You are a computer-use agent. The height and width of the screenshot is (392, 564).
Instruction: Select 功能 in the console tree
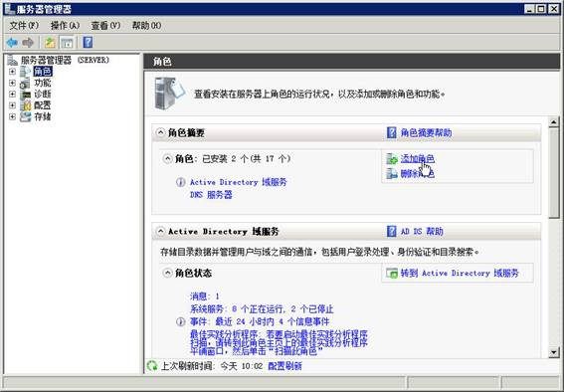coord(43,83)
